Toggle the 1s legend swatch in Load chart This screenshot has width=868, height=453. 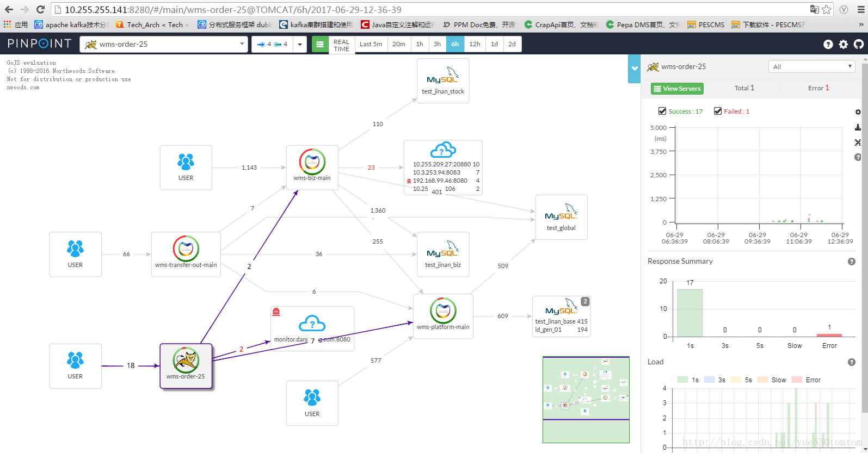tap(682, 380)
